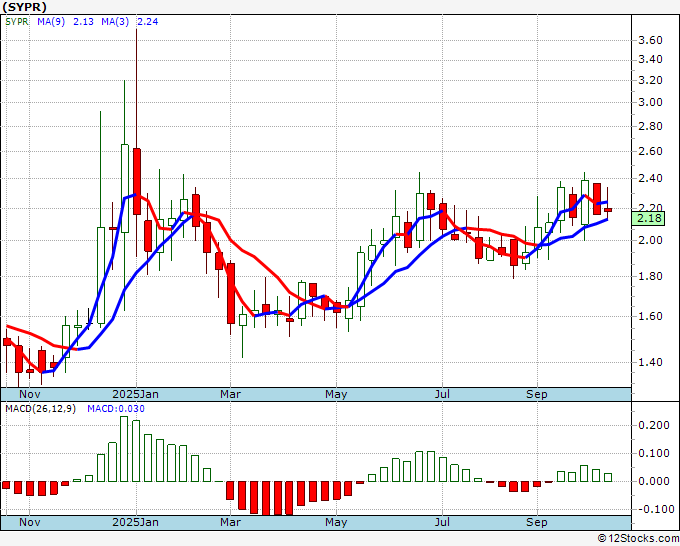Select May on the MACD panel time axis
This screenshot has height=546, width=680.
click(336, 522)
